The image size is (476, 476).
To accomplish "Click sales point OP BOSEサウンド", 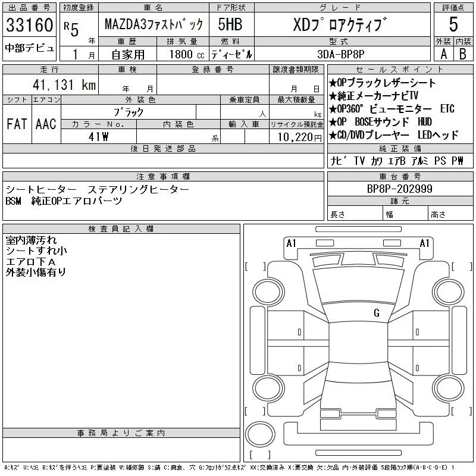I will tap(369, 122).
